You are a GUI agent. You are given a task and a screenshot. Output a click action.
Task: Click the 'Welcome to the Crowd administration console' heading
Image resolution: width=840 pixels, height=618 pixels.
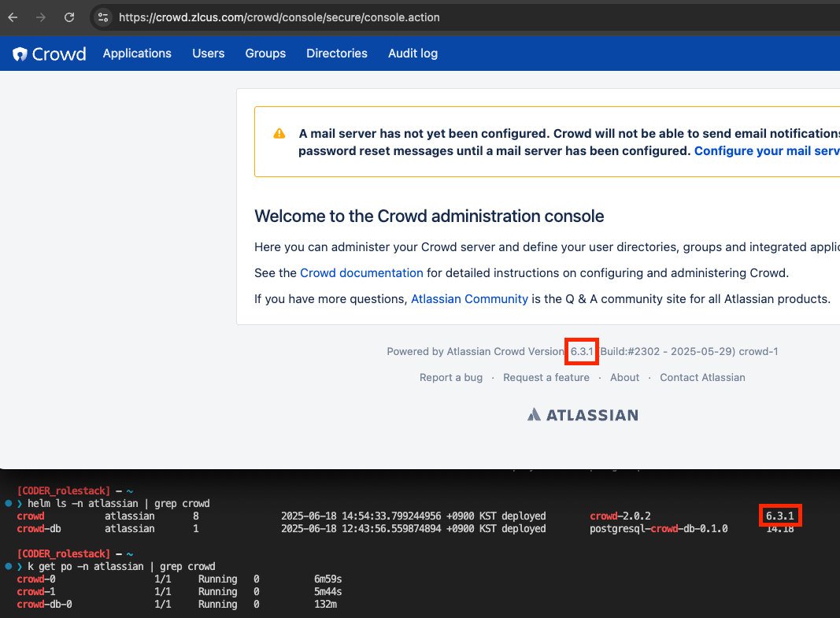429,216
